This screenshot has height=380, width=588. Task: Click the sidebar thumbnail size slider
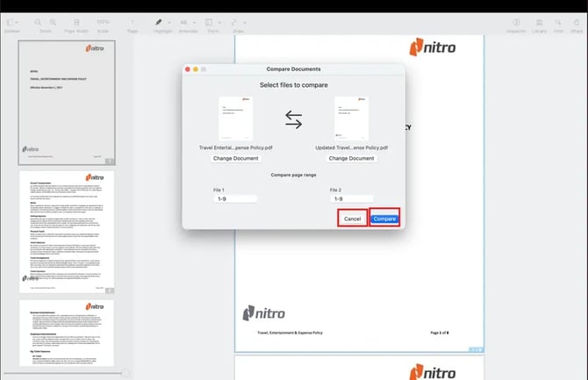pos(125,373)
